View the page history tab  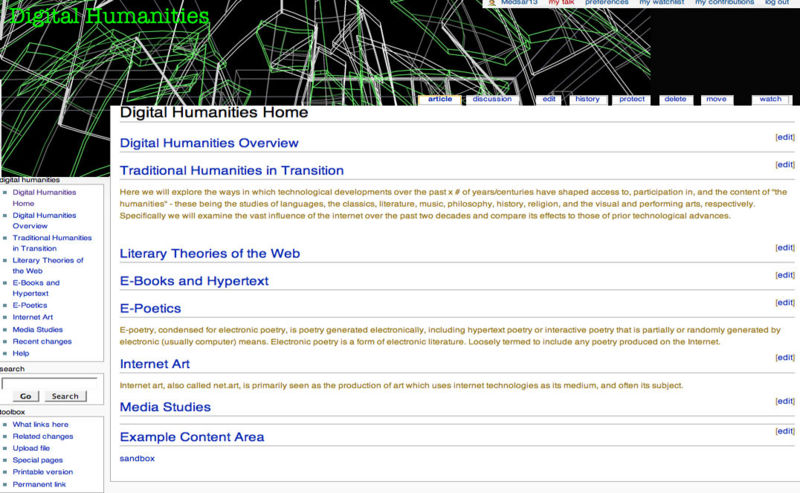pos(588,99)
